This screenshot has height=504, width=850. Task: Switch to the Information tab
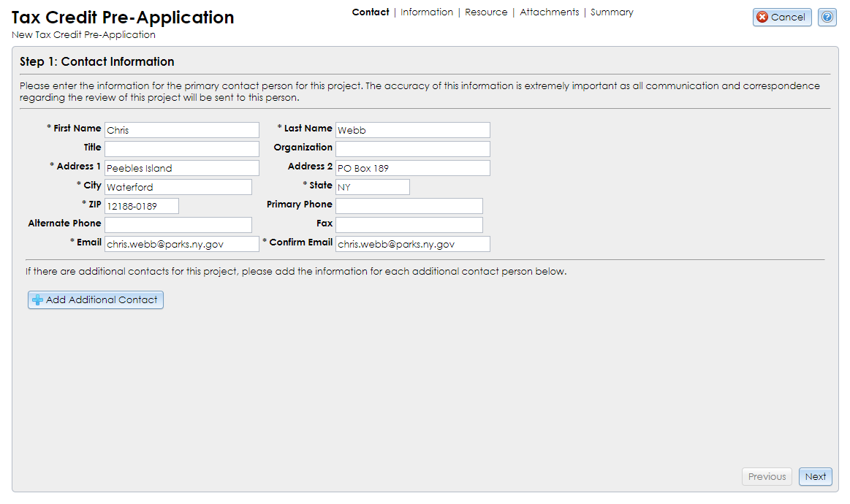click(x=427, y=12)
